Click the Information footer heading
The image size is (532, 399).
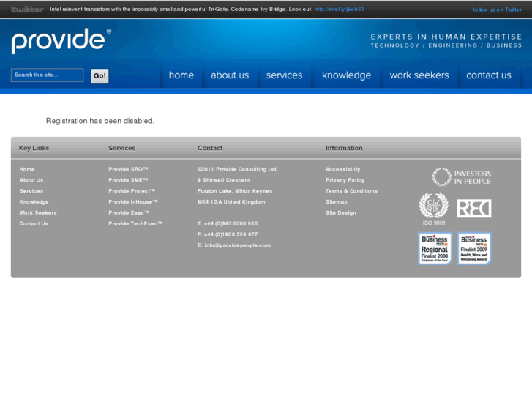(344, 148)
